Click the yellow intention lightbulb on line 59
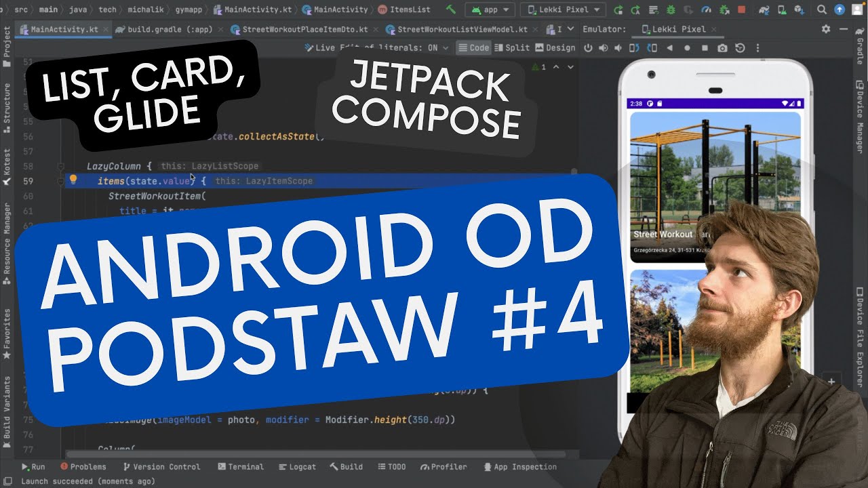The image size is (868, 488). [73, 180]
